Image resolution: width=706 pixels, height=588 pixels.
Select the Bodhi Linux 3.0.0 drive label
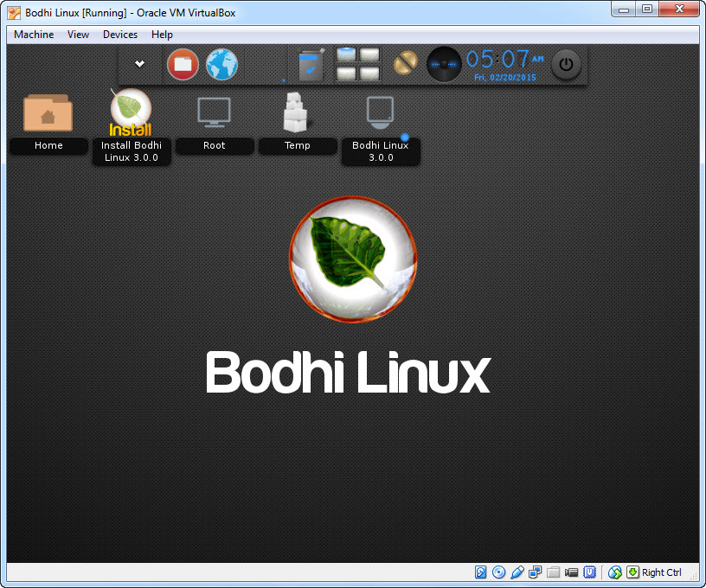(x=381, y=151)
